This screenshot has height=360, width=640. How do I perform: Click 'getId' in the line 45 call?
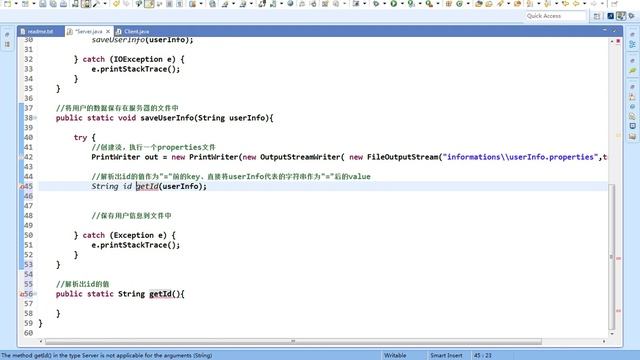point(147,187)
